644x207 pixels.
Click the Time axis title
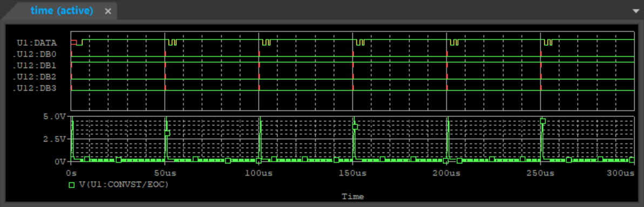coord(353,197)
